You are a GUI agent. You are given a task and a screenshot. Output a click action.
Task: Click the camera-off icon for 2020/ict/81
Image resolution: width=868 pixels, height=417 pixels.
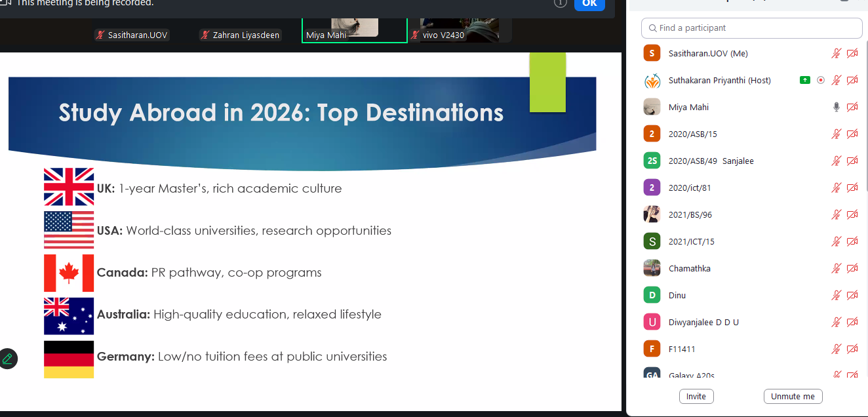point(852,188)
